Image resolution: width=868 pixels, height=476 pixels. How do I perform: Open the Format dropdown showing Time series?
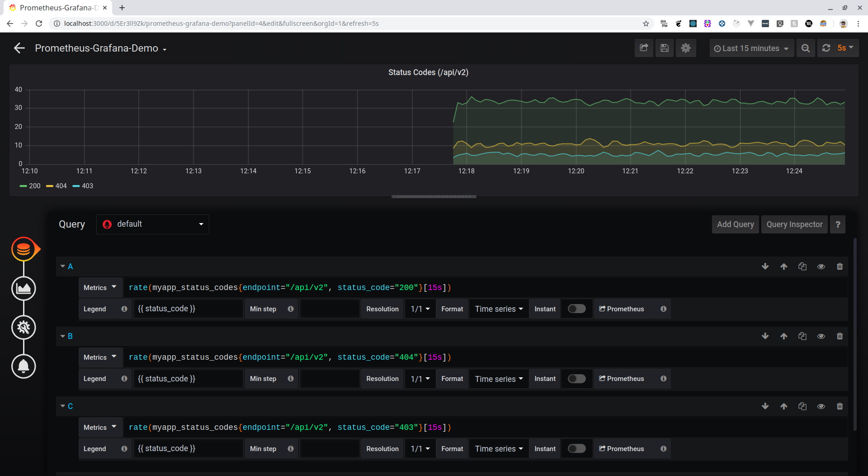[498, 309]
